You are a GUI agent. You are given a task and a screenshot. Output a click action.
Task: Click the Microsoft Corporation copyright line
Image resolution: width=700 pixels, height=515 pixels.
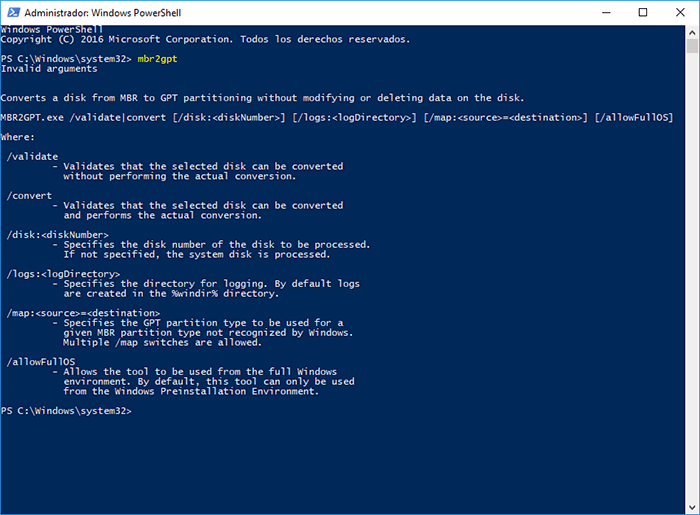pyautogui.click(x=205, y=39)
